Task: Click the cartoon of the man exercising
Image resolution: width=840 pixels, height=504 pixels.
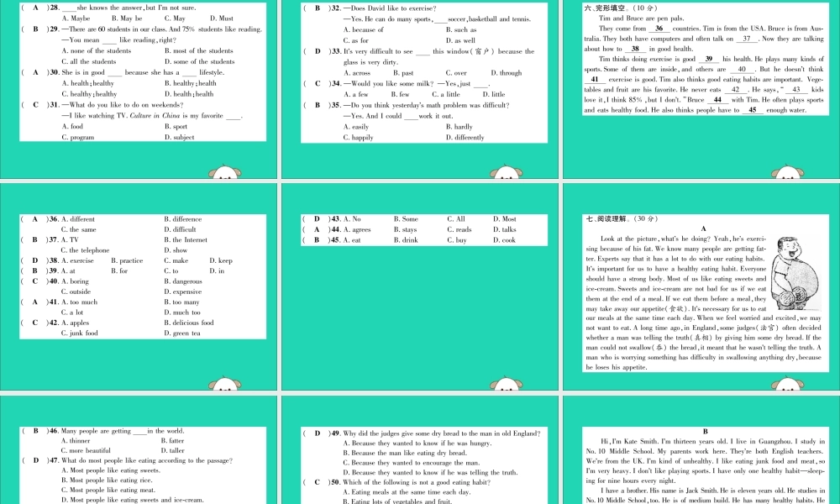Action: pyautogui.click(x=795, y=274)
